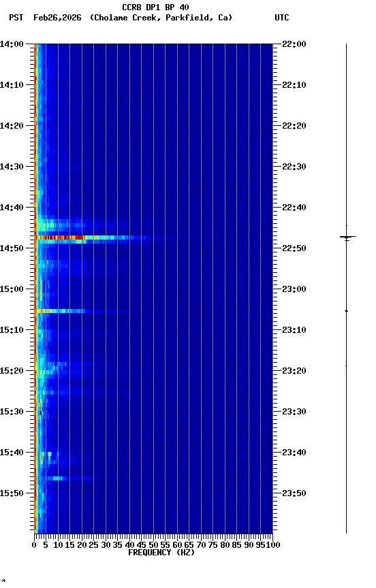Click the 20 Hz frequency axis label

82,545
